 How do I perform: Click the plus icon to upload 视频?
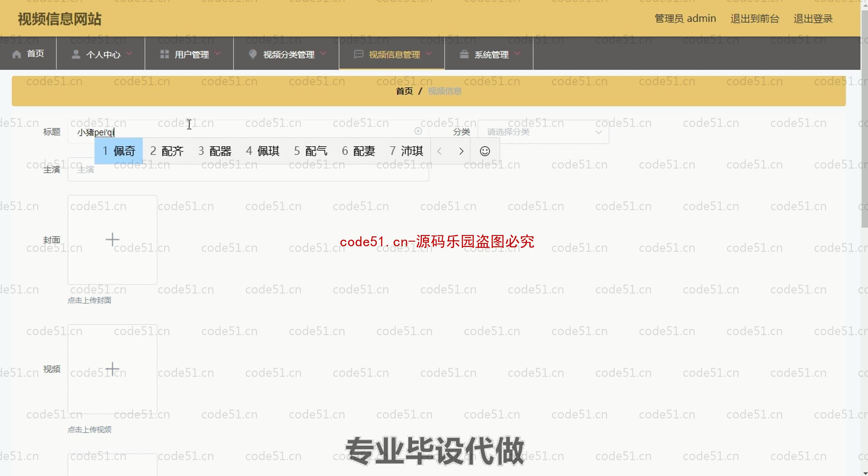pos(112,369)
